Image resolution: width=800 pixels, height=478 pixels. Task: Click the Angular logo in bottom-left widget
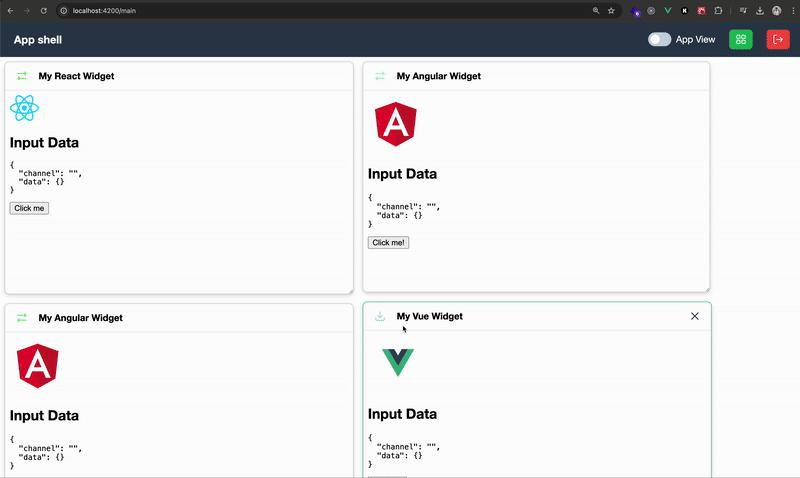pos(38,366)
